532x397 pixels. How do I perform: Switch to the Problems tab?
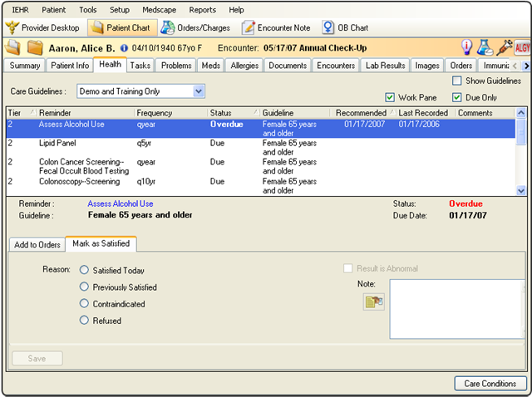(176, 66)
